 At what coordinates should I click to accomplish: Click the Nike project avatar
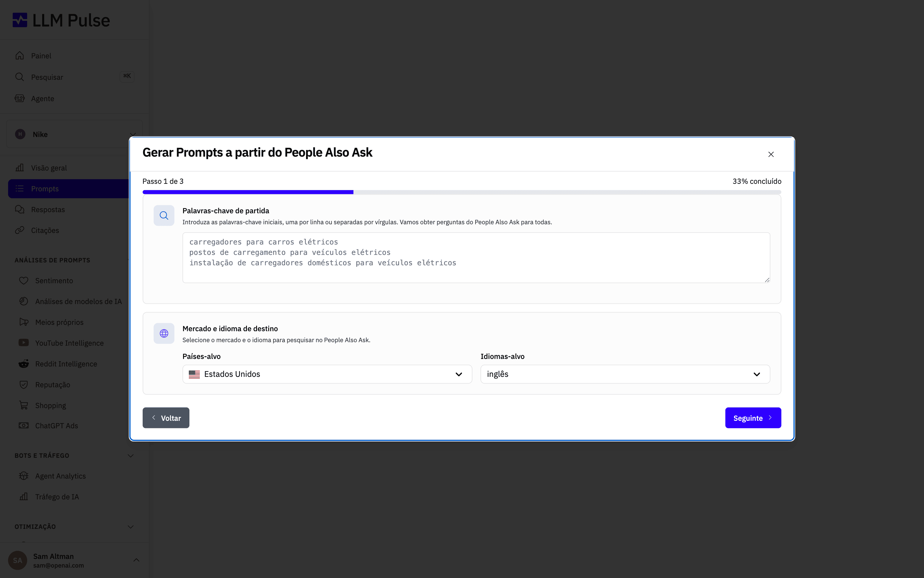pyautogui.click(x=20, y=134)
